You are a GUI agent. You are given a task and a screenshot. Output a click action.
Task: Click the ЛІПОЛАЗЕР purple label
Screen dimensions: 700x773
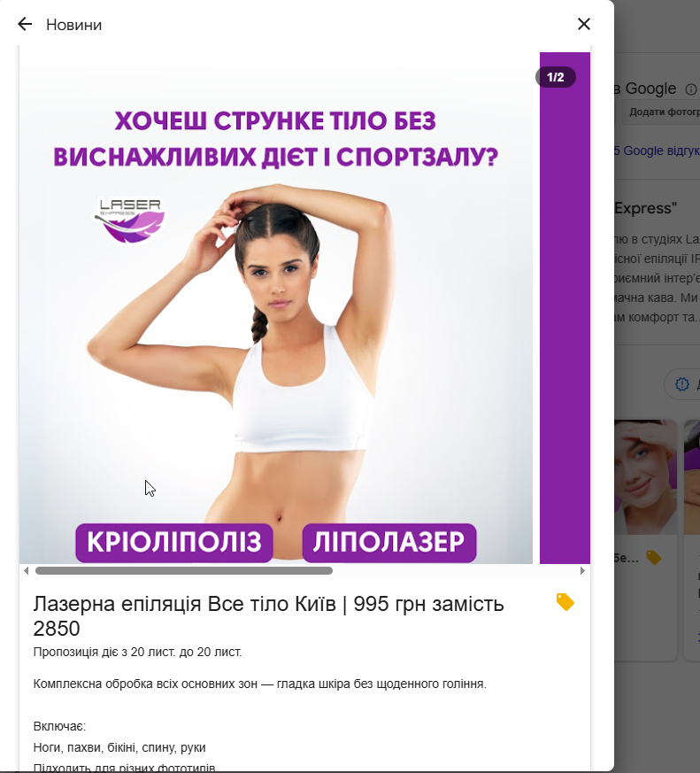click(x=389, y=542)
